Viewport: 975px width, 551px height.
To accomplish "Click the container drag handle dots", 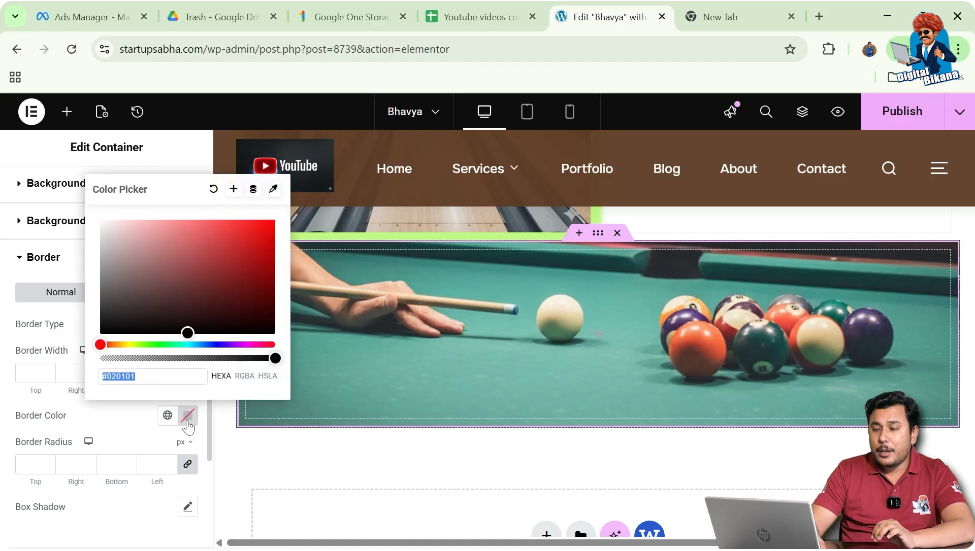I will 598,233.
